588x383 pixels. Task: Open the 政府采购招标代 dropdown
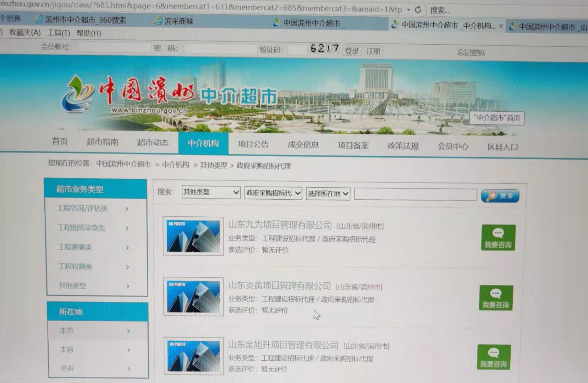point(273,193)
